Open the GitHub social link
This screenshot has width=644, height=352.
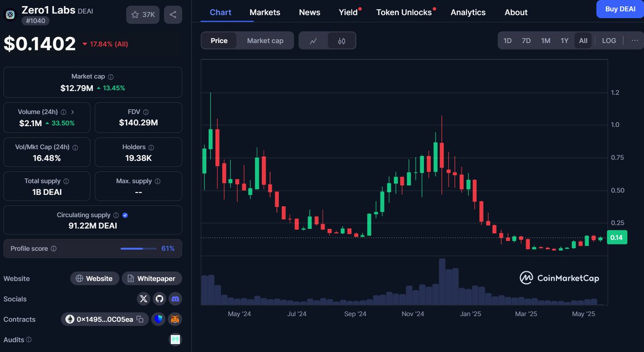[x=159, y=299]
